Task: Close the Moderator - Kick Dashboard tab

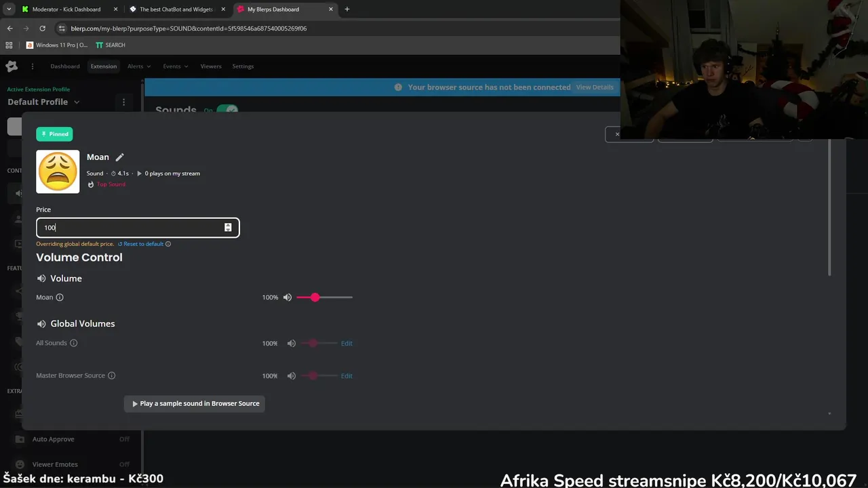Action: [115, 9]
